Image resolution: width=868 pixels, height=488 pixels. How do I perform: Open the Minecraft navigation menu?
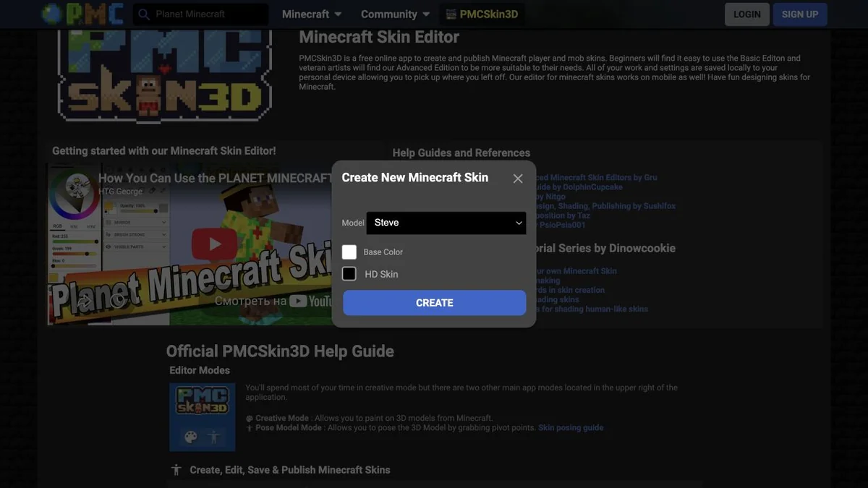click(x=312, y=14)
